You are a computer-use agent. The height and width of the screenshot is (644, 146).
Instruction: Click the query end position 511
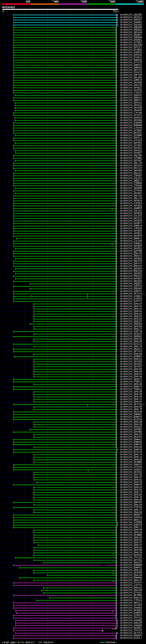[115, 11]
